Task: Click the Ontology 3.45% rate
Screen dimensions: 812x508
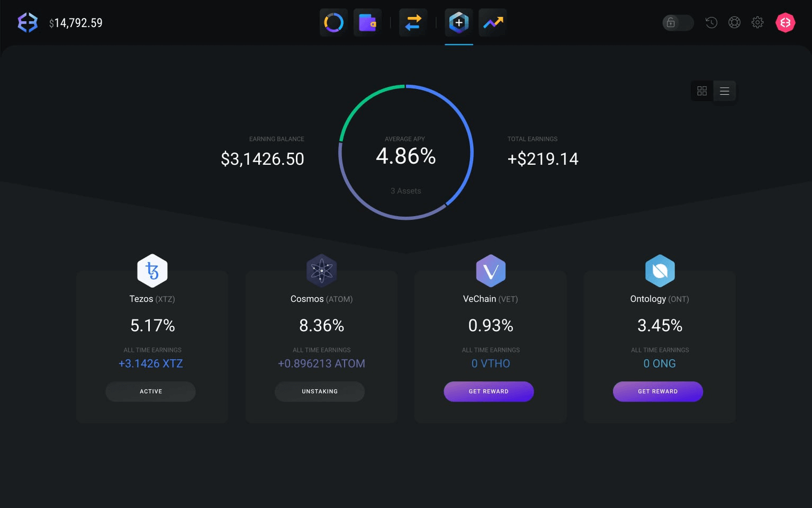Action: (660, 325)
